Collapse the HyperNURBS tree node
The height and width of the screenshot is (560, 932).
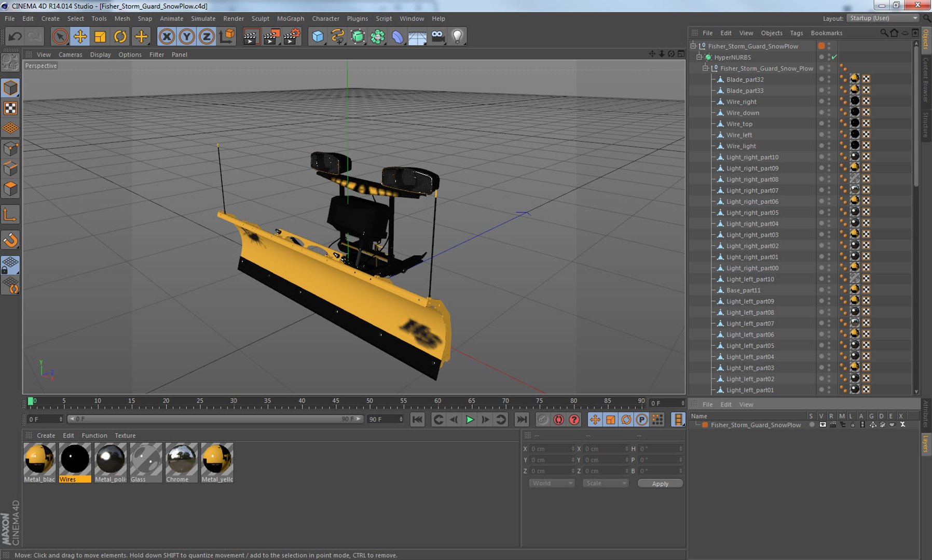pyautogui.click(x=700, y=57)
